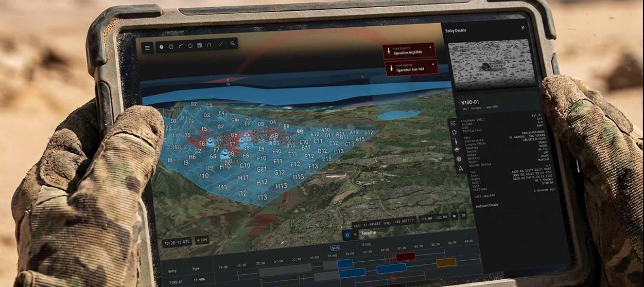Open the hamburger menu button

(147, 47)
